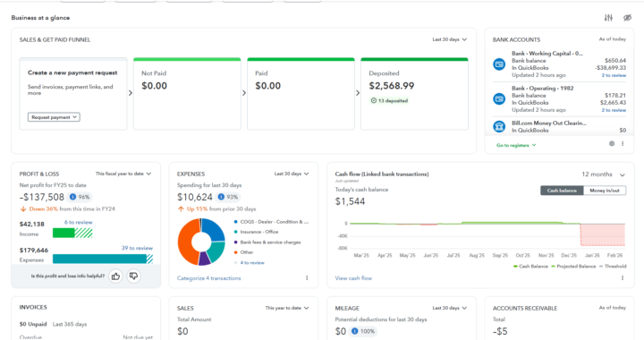Click Categorize 4 transactions link

[208, 278]
